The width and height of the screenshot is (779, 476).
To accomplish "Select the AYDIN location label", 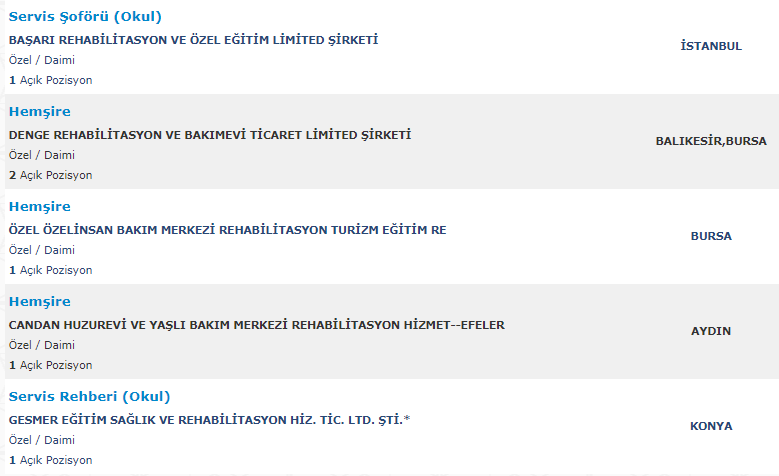I will [711, 331].
